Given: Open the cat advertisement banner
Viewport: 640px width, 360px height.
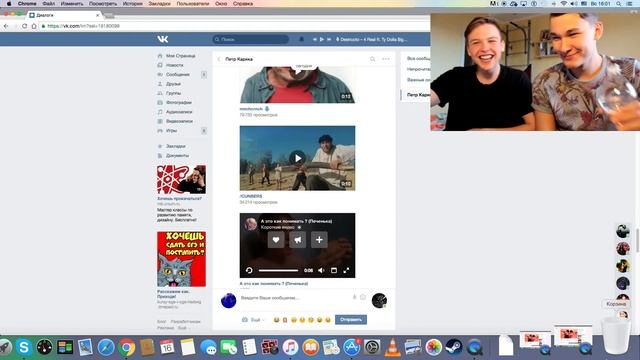Looking at the screenshot, I should (x=181, y=259).
